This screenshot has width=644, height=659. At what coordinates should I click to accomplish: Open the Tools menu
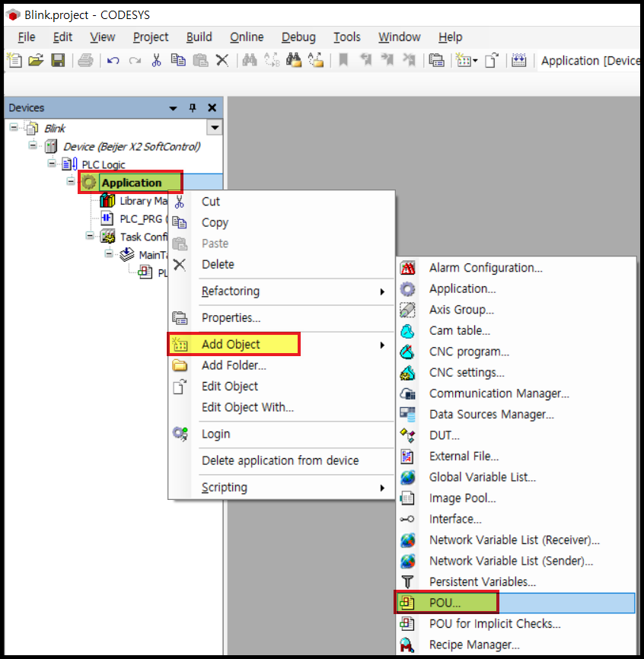click(x=346, y=37)
